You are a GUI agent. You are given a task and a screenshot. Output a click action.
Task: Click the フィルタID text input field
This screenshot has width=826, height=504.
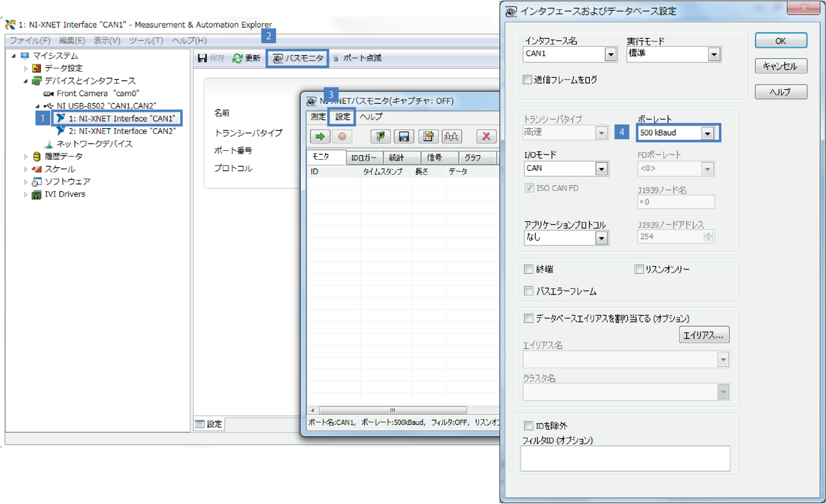pos(625,458)
